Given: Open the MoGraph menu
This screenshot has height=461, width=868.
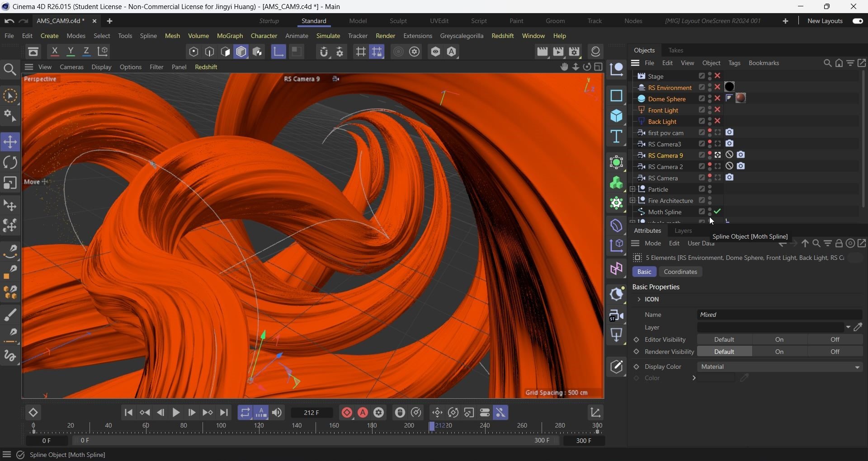Looking at the screenshot, I should point(230,36).
